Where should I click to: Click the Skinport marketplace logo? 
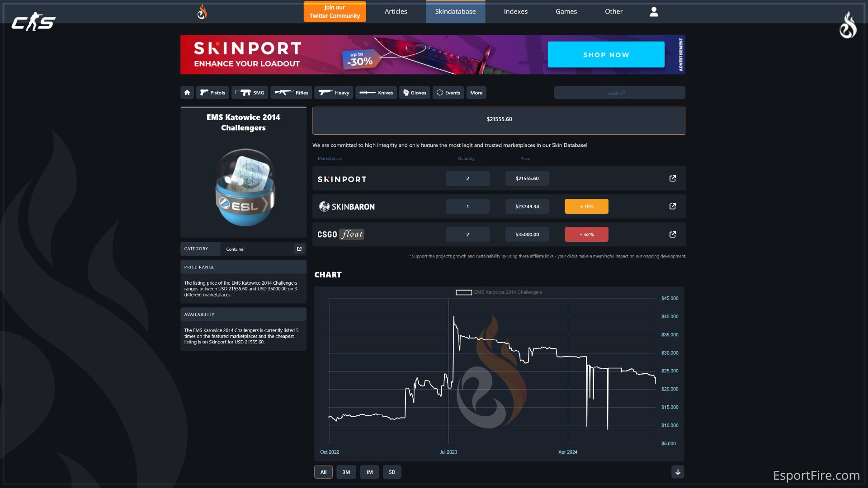click(x=342, y=179)
